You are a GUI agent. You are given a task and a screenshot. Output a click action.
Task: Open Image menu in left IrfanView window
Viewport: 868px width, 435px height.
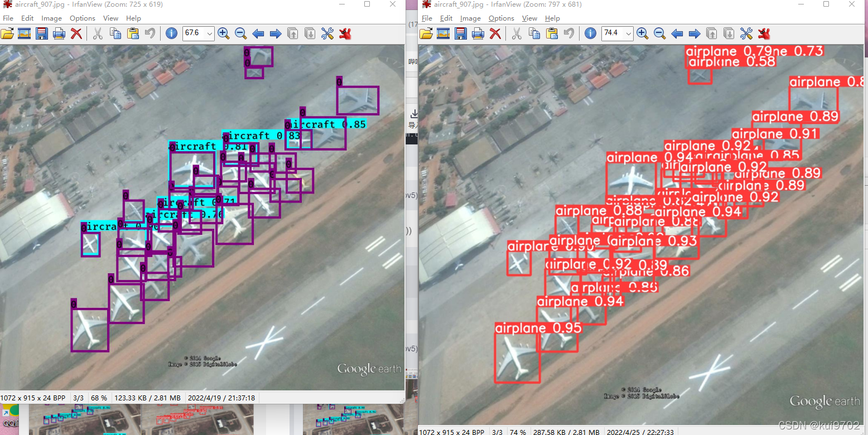tap(51, 18)
